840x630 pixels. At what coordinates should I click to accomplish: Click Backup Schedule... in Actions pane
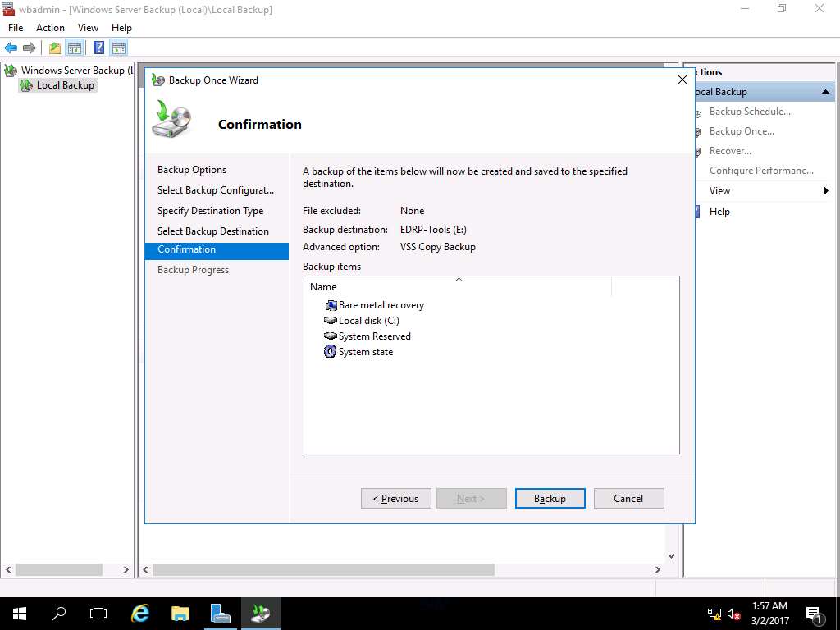(750, 112)
